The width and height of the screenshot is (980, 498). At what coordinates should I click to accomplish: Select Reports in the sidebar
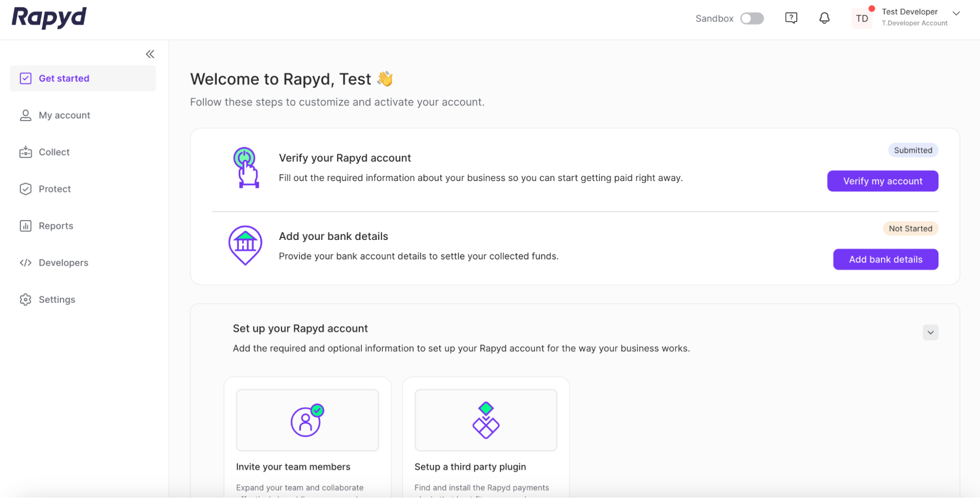click(x=56, y=226)
